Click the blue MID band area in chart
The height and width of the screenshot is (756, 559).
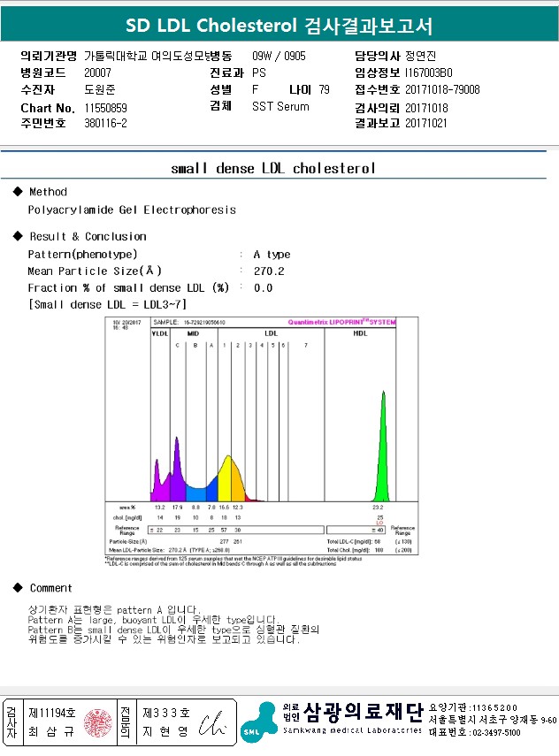coord(196,494)
